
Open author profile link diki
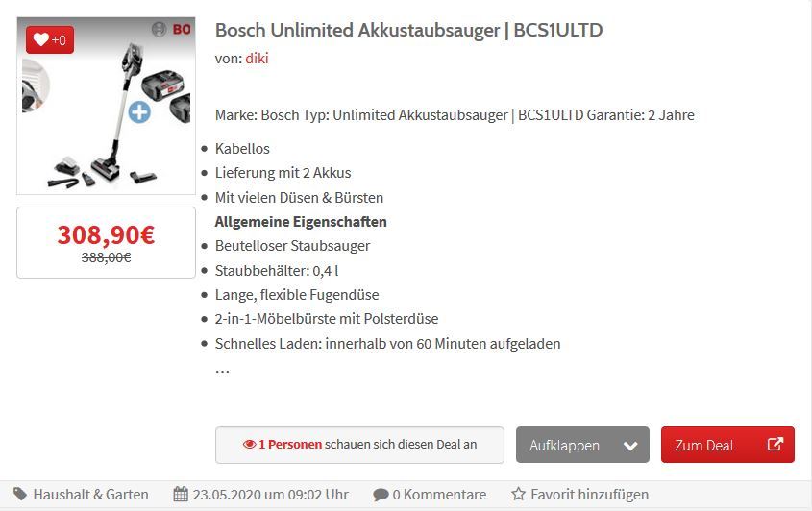point(257,59)
